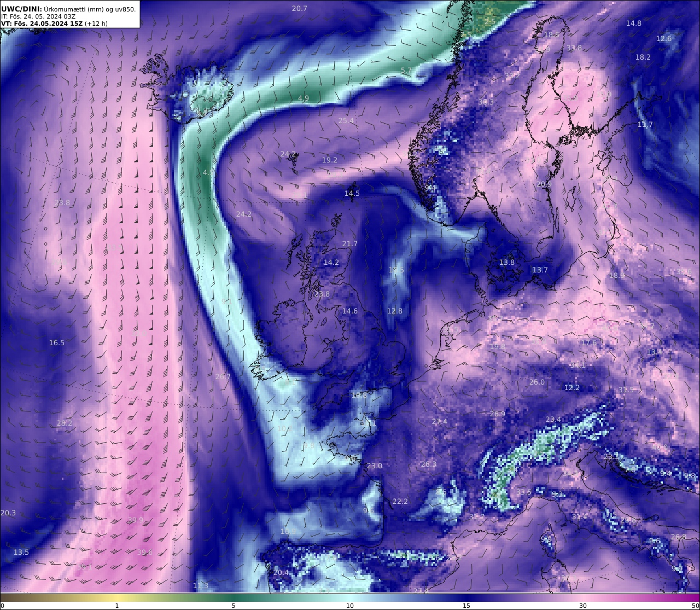Screen dimensions: 700x610
Task: Pick the 21.7 value label
Action: tap(350, 243)
